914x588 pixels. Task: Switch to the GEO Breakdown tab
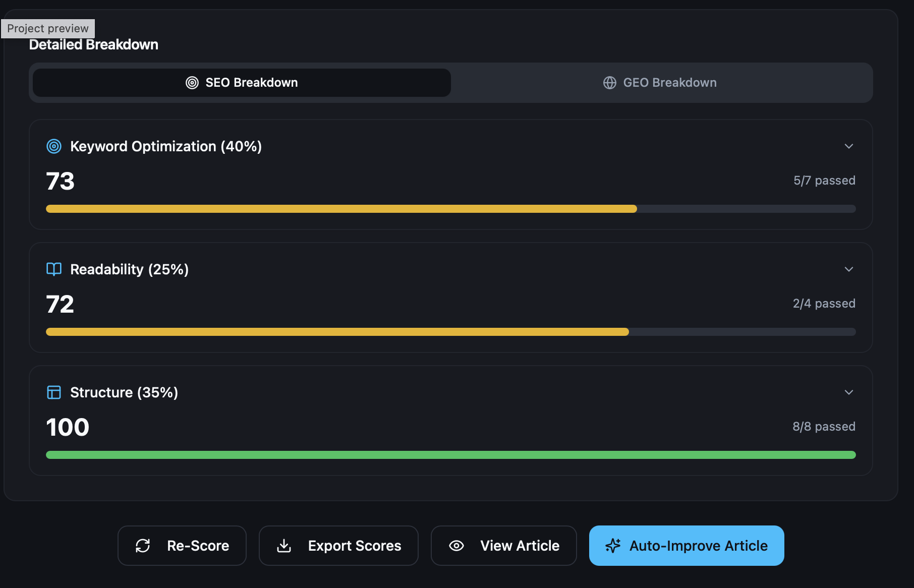[660, 83]
